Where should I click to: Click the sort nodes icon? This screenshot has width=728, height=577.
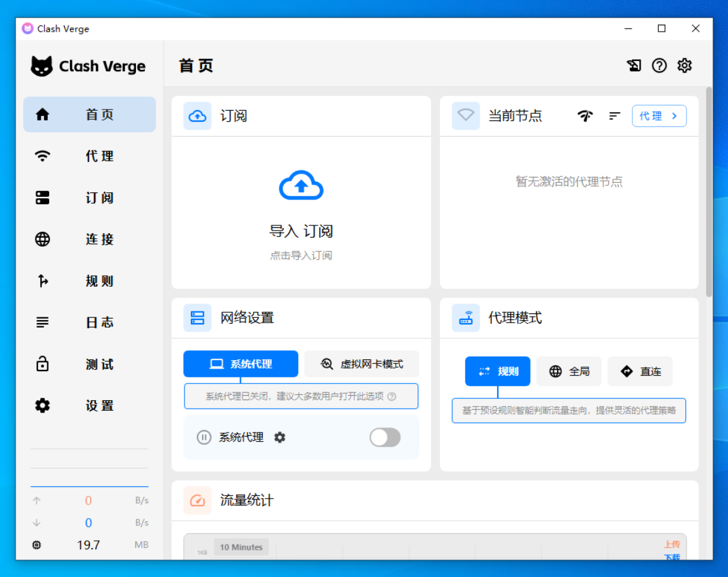[x=614, y=116]
